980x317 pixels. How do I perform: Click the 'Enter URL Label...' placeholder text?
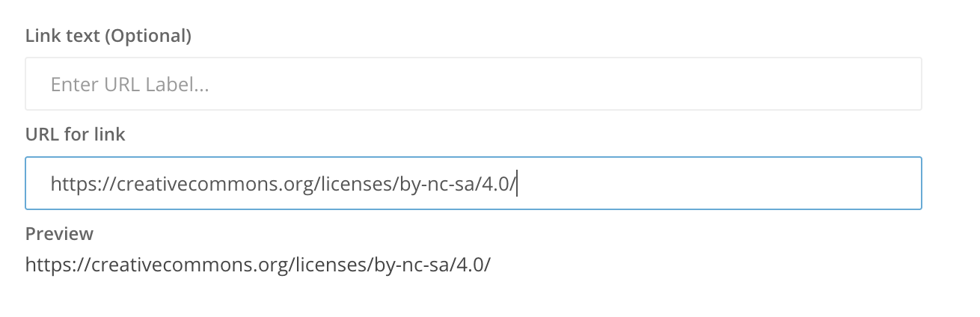point(129,84)
